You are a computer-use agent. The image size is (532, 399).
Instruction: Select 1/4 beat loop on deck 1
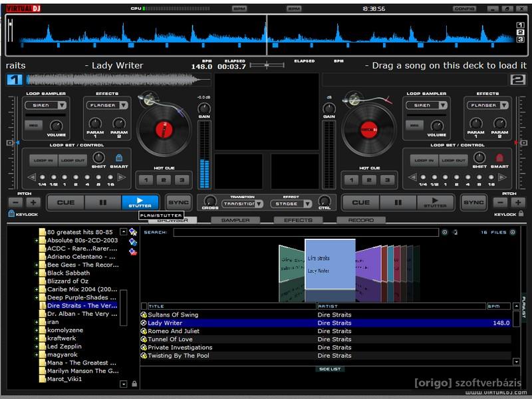click(x=43, y=177)
